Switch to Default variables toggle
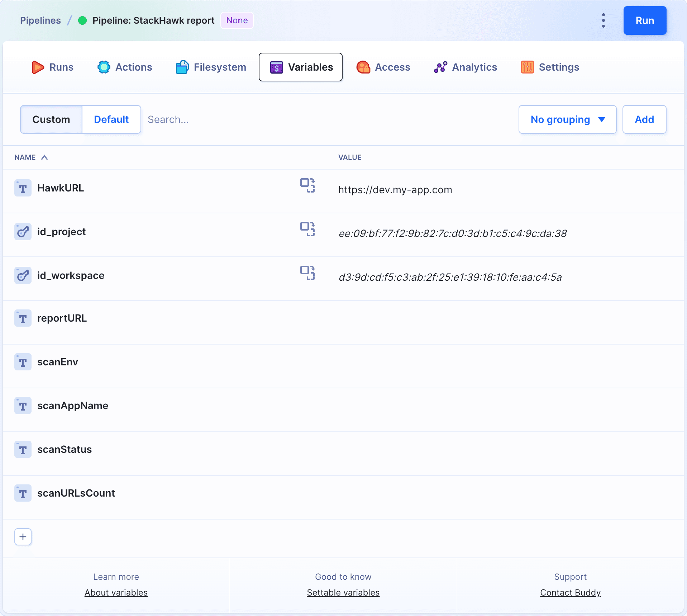 [111, 119]
